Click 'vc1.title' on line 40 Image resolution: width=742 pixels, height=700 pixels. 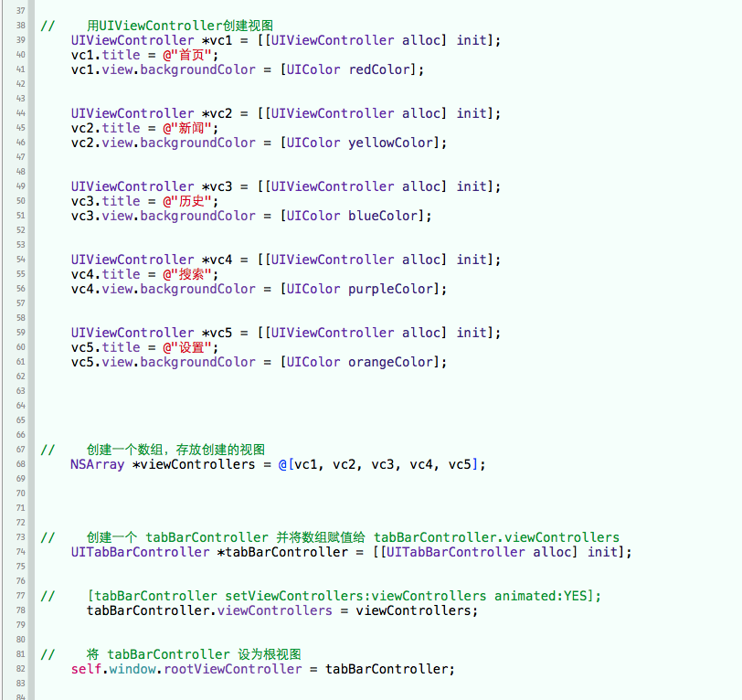[105, 55]
